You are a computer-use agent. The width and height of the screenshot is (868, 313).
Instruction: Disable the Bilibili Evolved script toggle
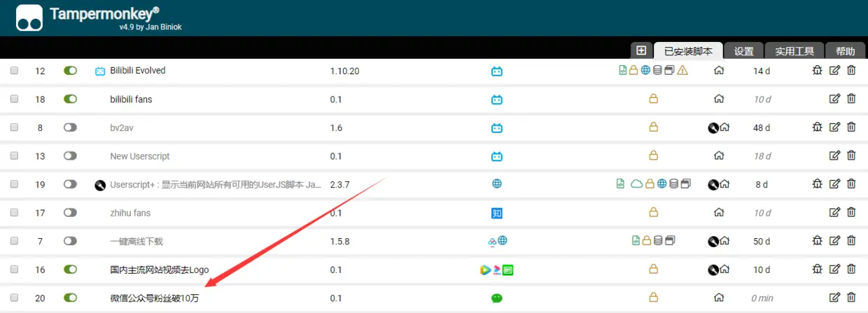(70, 71)
